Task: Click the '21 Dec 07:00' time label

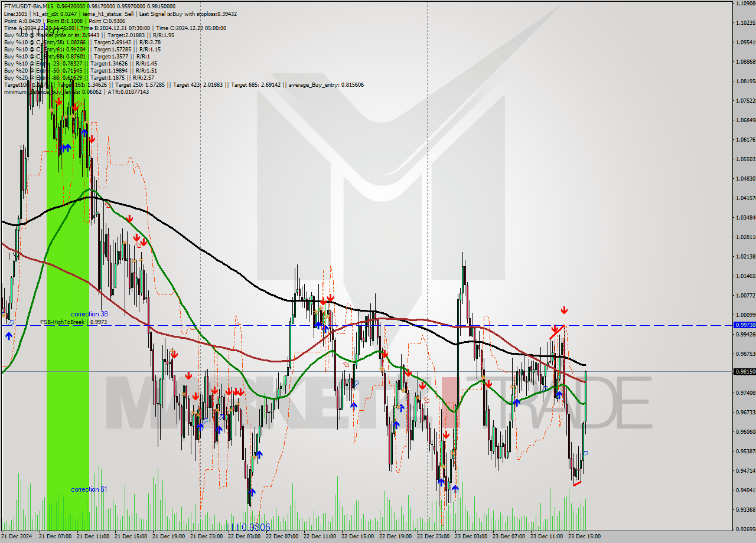Action: (x=55, y=537)
